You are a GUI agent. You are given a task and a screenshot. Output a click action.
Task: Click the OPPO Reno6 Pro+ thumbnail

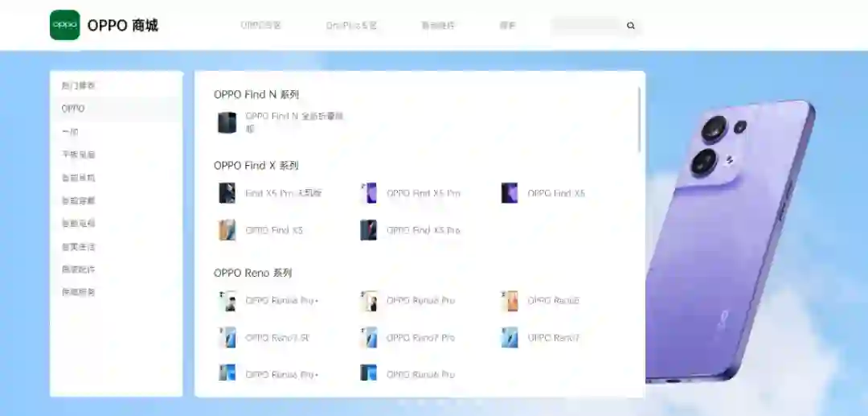pyautogui.click(x=227, y=373)
